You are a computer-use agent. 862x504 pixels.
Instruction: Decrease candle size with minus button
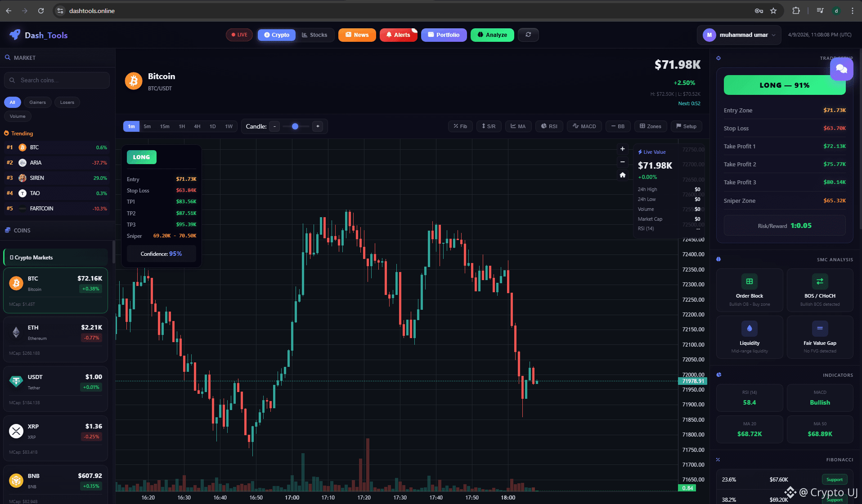pos(274,126)
